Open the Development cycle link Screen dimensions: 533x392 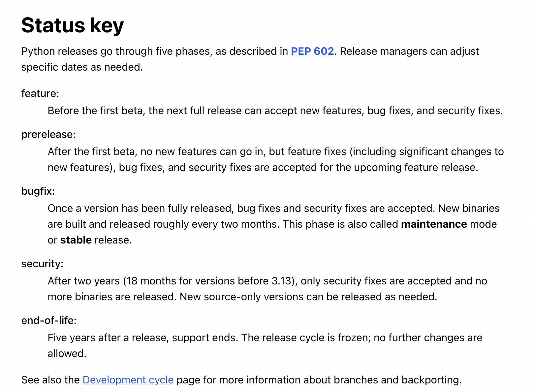(128, 380)
